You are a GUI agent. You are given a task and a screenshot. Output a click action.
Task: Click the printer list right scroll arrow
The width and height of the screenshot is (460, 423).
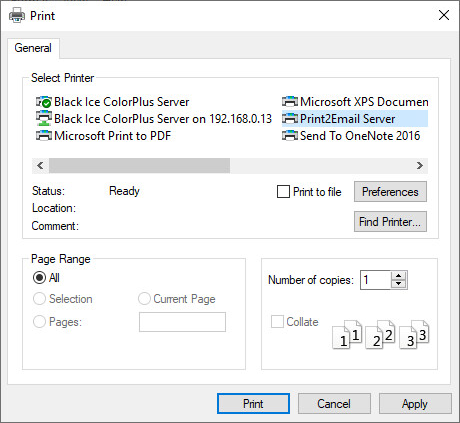tap(420, 166)
